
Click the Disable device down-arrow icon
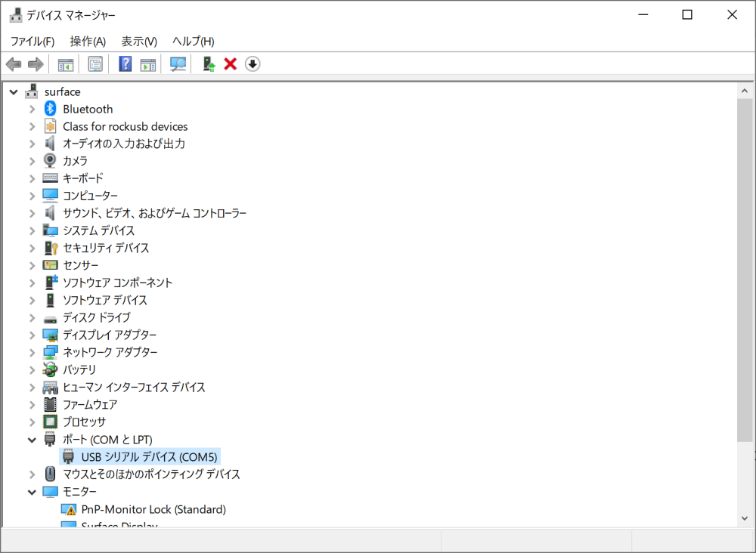pyautogui.click(x=252, y=63)
